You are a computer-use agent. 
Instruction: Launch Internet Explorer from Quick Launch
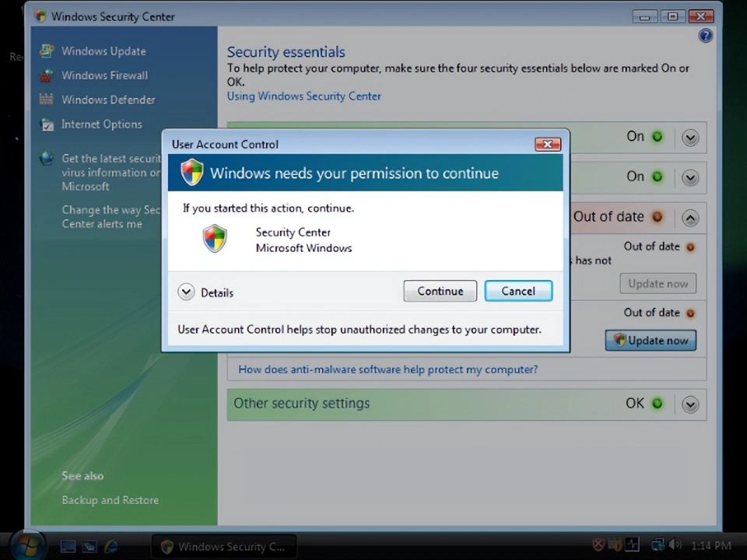click(x=111, y=546)
